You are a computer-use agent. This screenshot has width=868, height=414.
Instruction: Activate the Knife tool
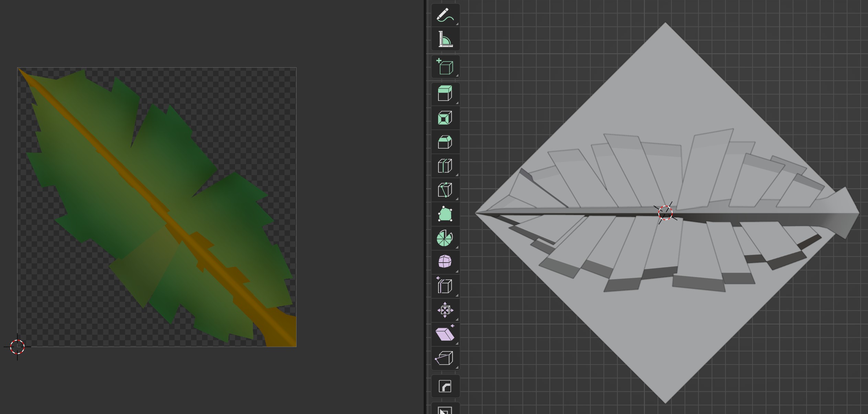tap(445, 190)
